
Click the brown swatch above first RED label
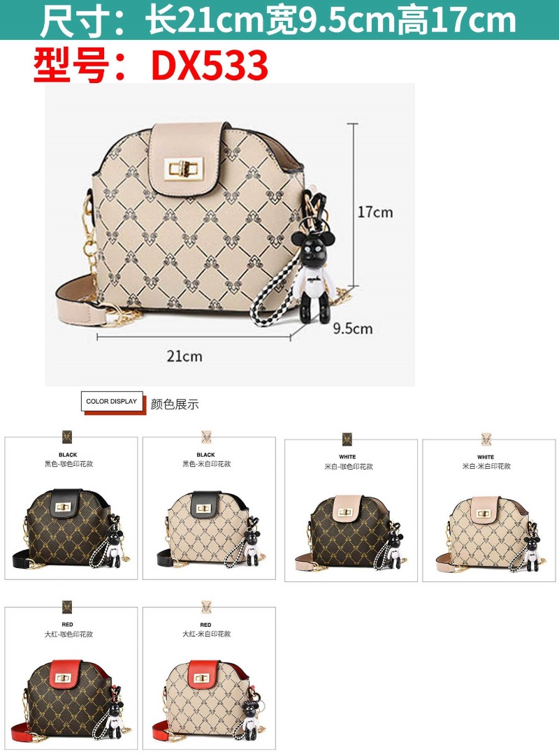67,607
